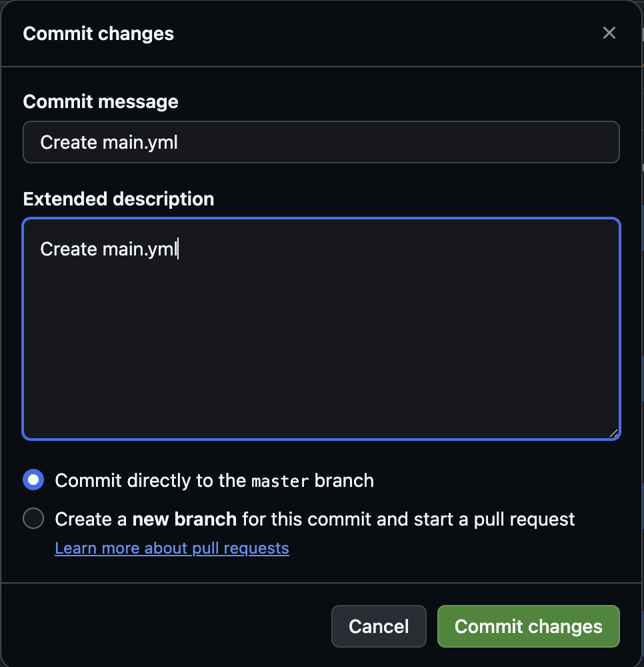The image size is (644, 667).
Task: Click the Commit message input field
Action: (x=321, y=142)
